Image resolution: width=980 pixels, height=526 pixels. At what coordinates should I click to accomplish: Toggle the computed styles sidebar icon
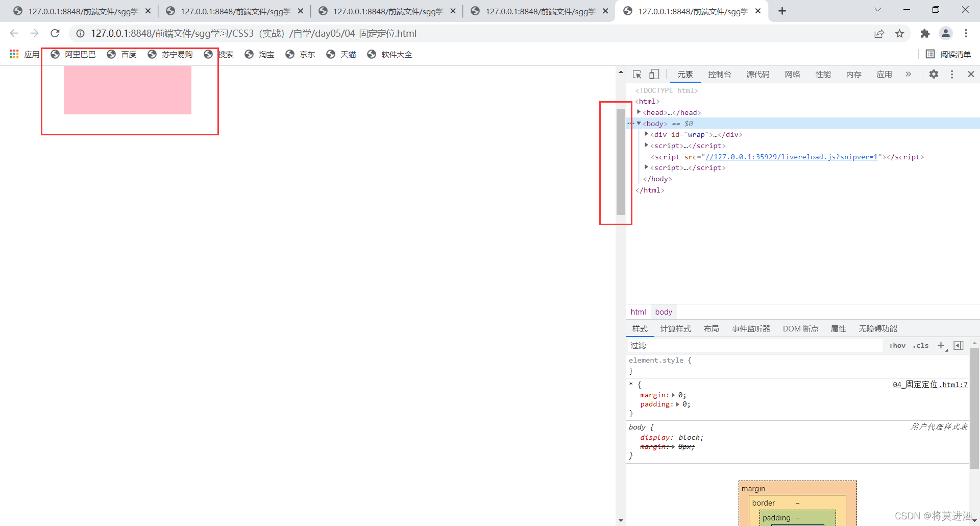[x=959, y=346]
